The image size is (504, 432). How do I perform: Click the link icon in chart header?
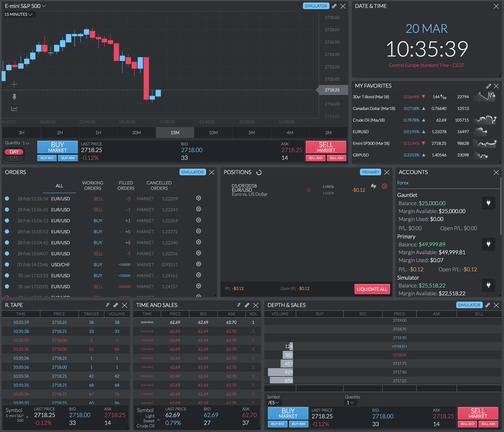(x=334, y=6)
